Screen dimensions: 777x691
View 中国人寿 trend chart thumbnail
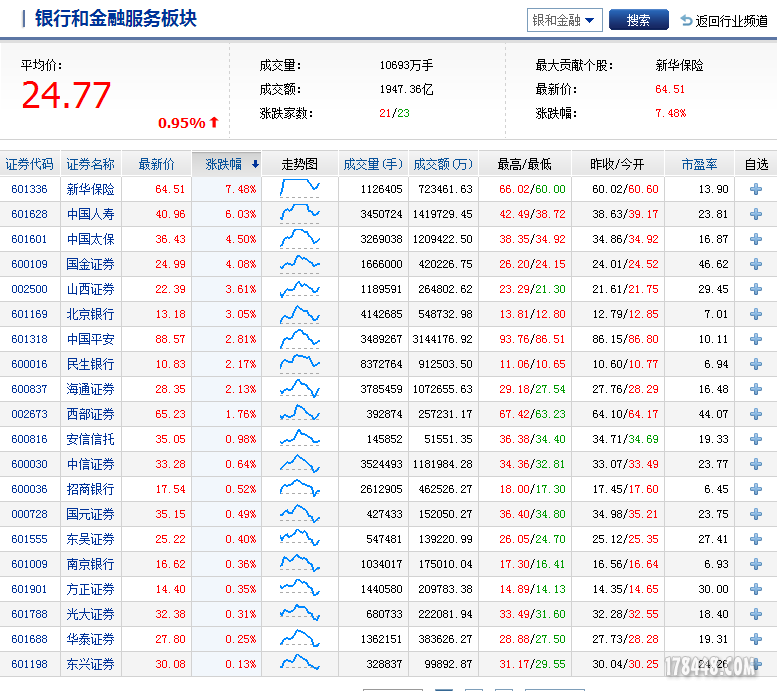click(x=300, y=214)
